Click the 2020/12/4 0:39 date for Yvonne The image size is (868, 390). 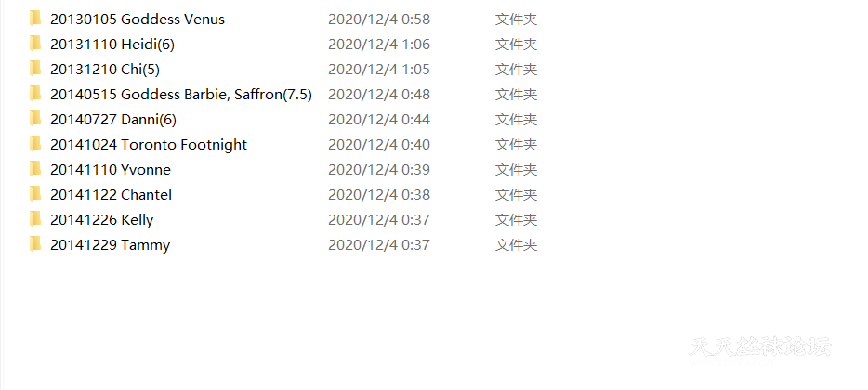[379, 170]
